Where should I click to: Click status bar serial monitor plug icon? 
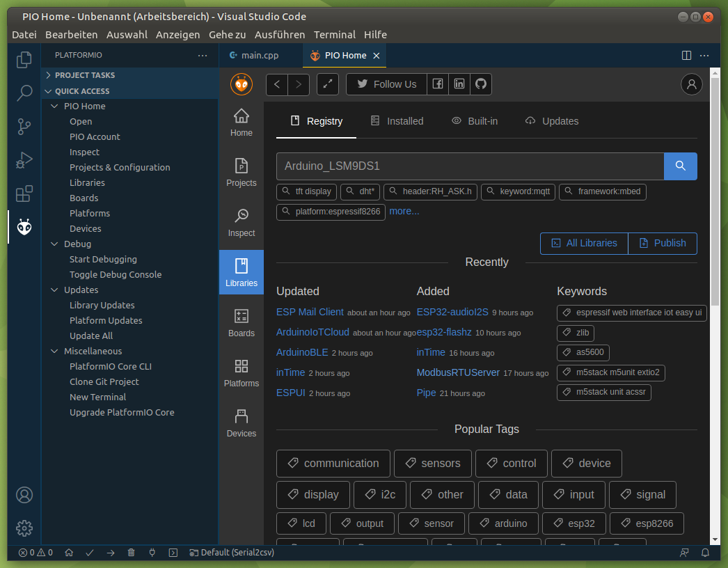(x=152, y=553)
